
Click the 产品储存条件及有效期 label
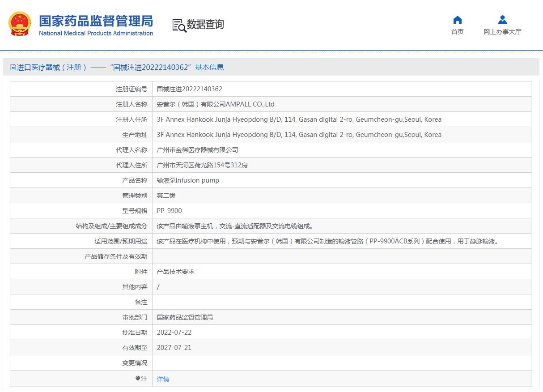[x=116, y=256]
